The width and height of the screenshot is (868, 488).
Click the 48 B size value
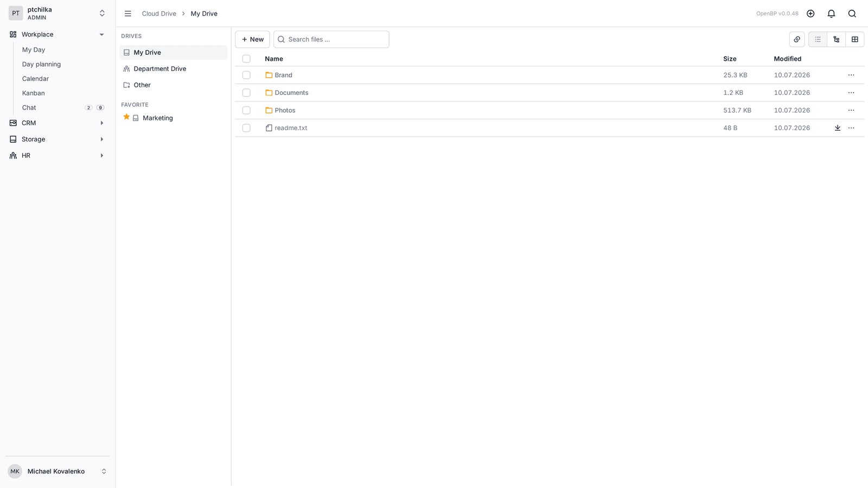click(730, 128)
